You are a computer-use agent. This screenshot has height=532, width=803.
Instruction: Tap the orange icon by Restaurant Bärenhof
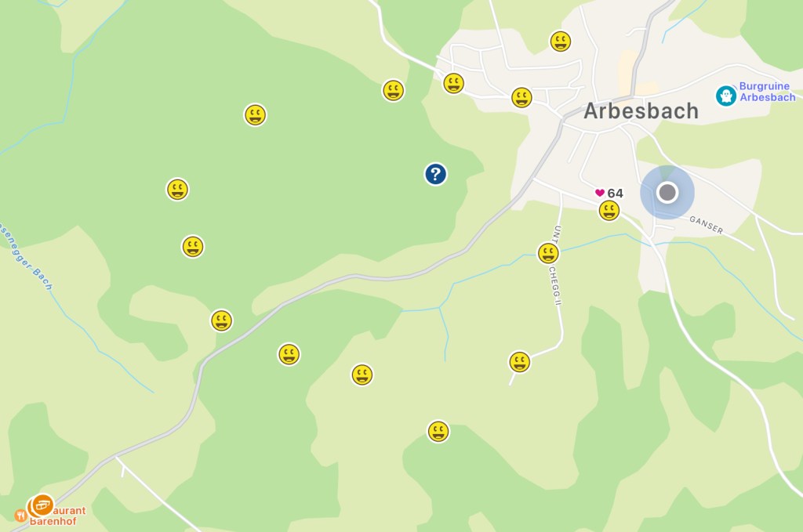click(x=42, y=505)
